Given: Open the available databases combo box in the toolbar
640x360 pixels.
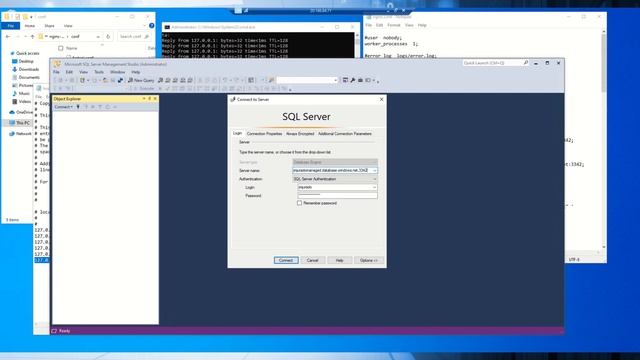Looking at the screenshot, I should point(307,80).
